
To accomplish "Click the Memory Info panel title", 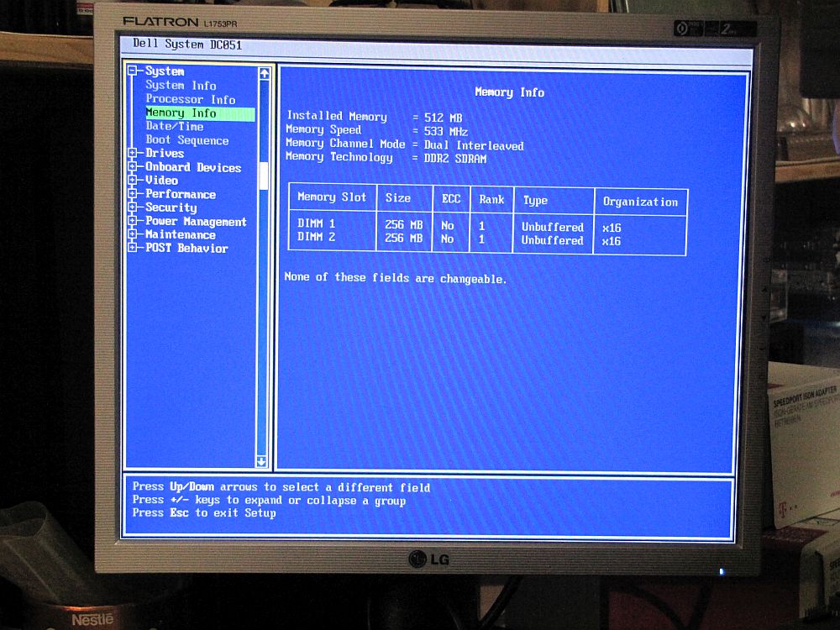I will point(510,92).
